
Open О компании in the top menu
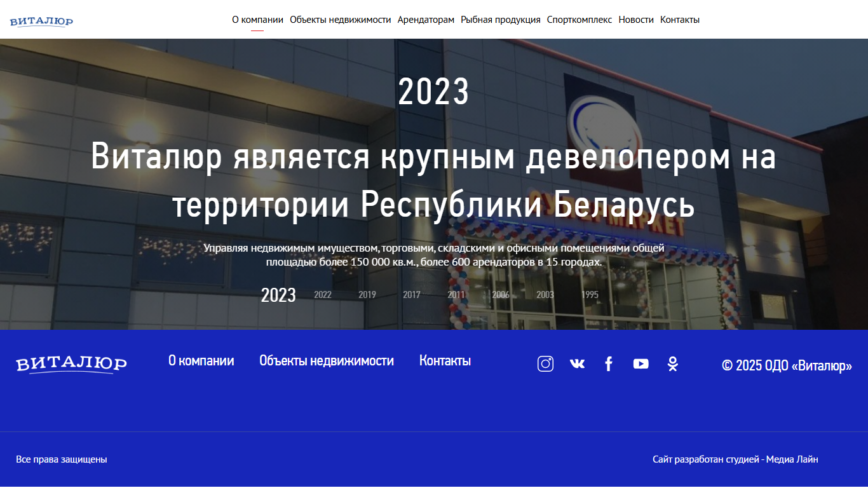257,20
